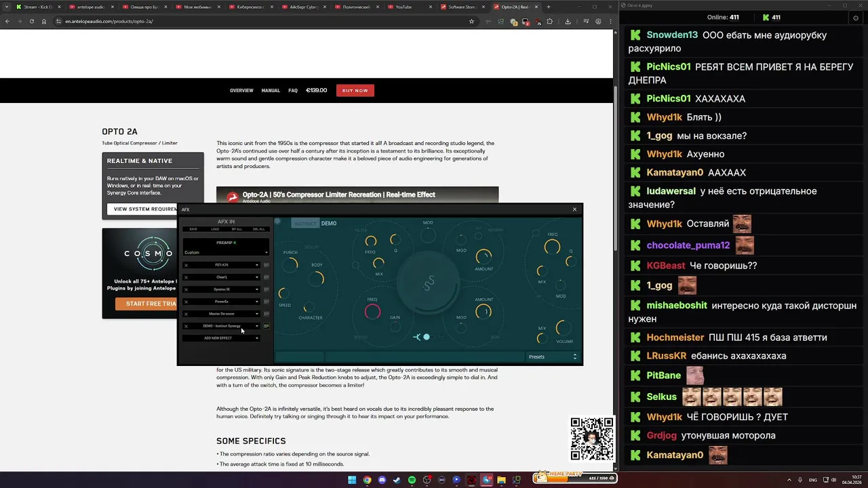Click the microphone icon in system tray
This screenshot has height=488, width=868.
[800, 480]
